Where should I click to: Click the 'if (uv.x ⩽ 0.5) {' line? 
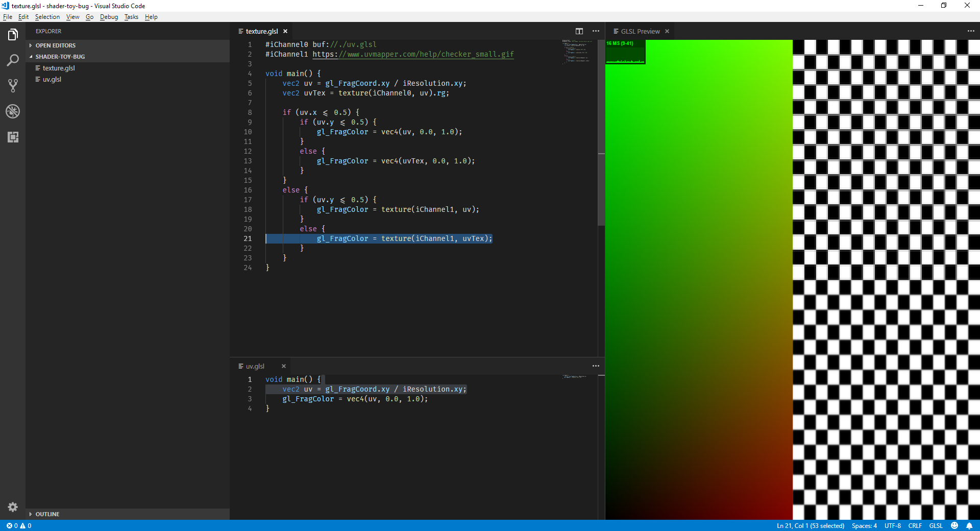[321, 112]
